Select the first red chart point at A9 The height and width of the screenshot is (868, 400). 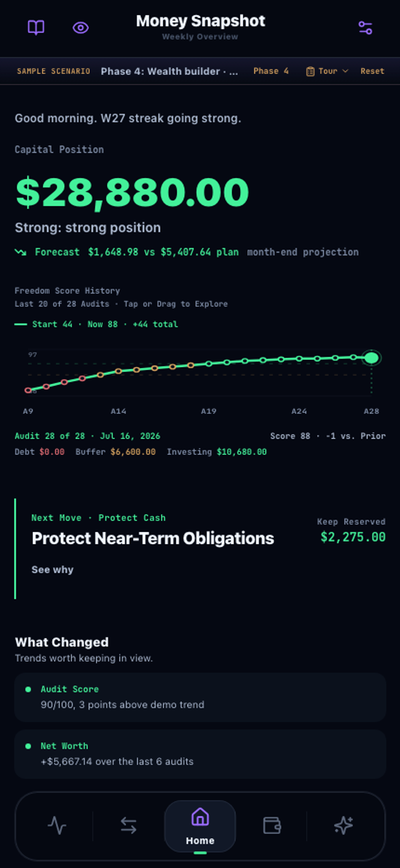point(28,390)
